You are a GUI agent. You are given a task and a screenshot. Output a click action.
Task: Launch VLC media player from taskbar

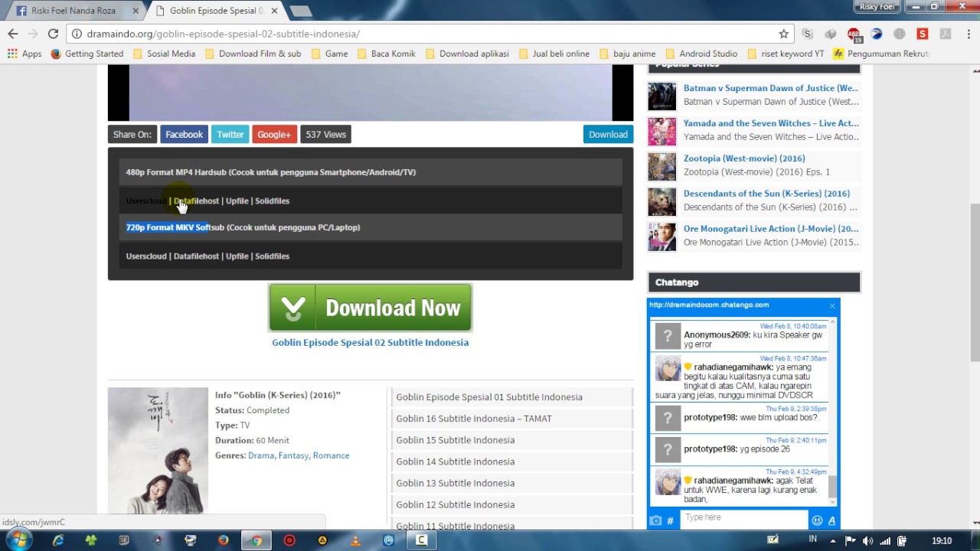pyautogui.click(x=355, y=540)
